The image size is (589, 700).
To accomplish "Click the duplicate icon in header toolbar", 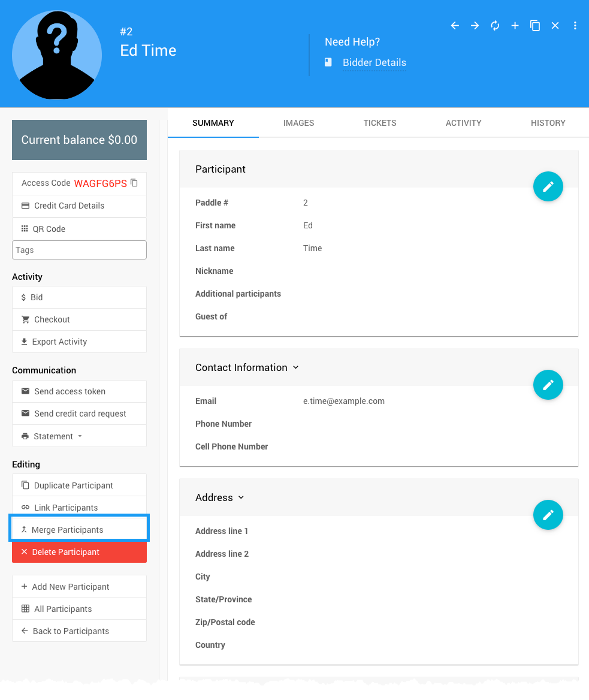I will click(x=535, y=26).
